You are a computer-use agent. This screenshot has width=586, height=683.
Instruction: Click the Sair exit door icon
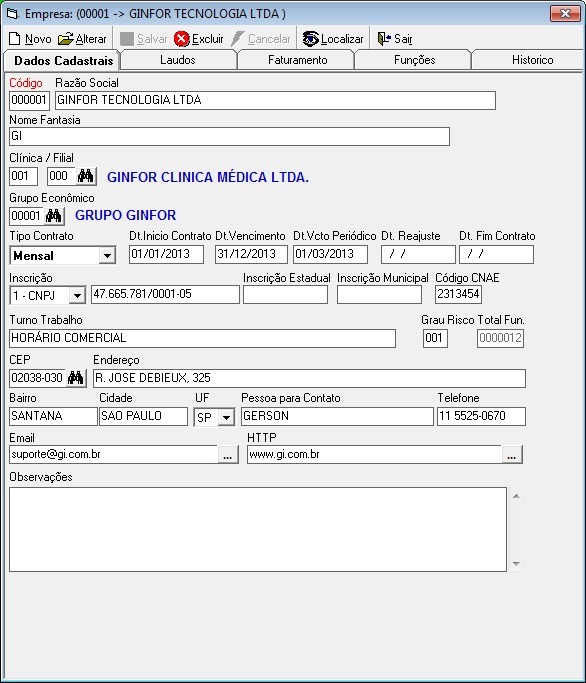tap(384, 39)
